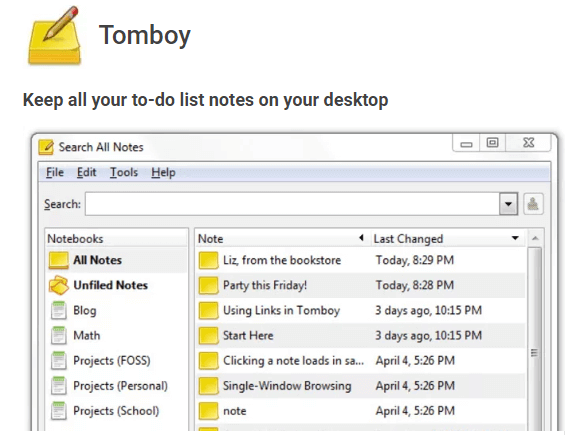Image resolution: width=577 pixels, height=435 pixels.
Task: Click note icon beside Start Here
Action: [208, 336]
